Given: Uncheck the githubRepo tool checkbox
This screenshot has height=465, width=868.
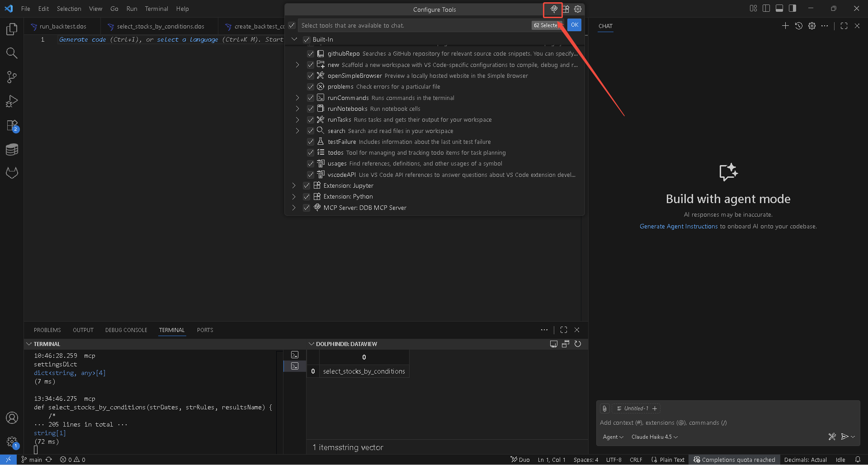Looking at the screenshot, I should pyautogui.click(x=311, y=54).
